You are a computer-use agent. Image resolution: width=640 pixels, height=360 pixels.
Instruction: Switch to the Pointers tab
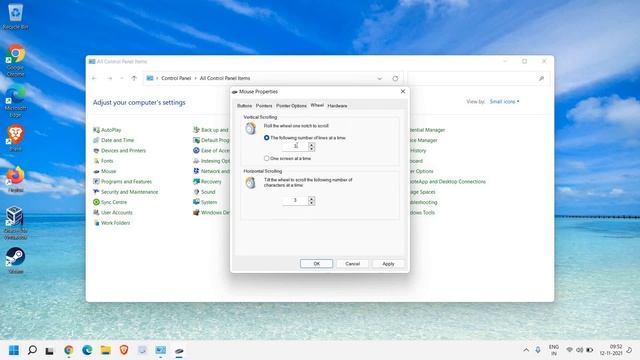tap(264, 106)
